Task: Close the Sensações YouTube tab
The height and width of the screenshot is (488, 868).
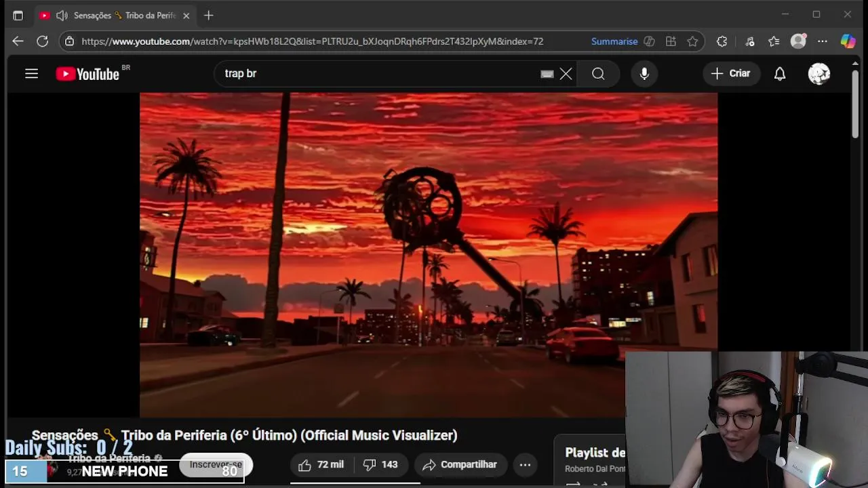Action: (186, 15)
